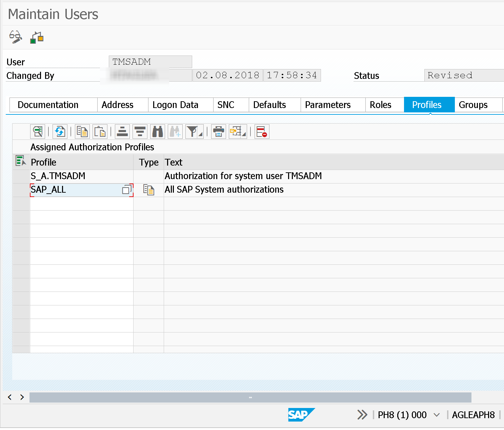This screenshot has height=430, width=504.
Task: Select the SAP_ALL profile input cell
Action: tap(81, 190)
